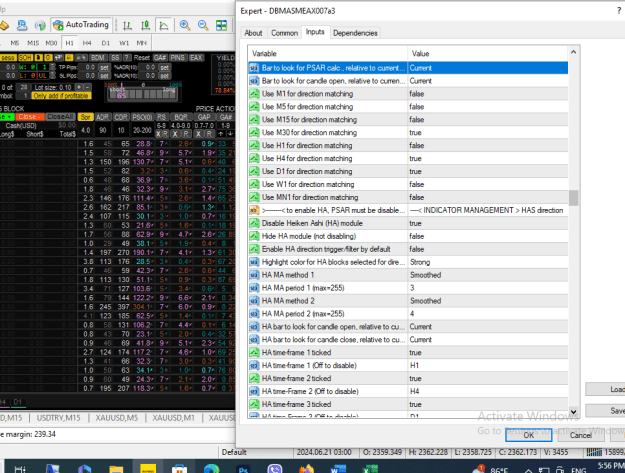The width and height of the screenshot is (625, 473).
Task: Toggle the yellow SOH dashboard button
Action: click(x=25, y=58)
